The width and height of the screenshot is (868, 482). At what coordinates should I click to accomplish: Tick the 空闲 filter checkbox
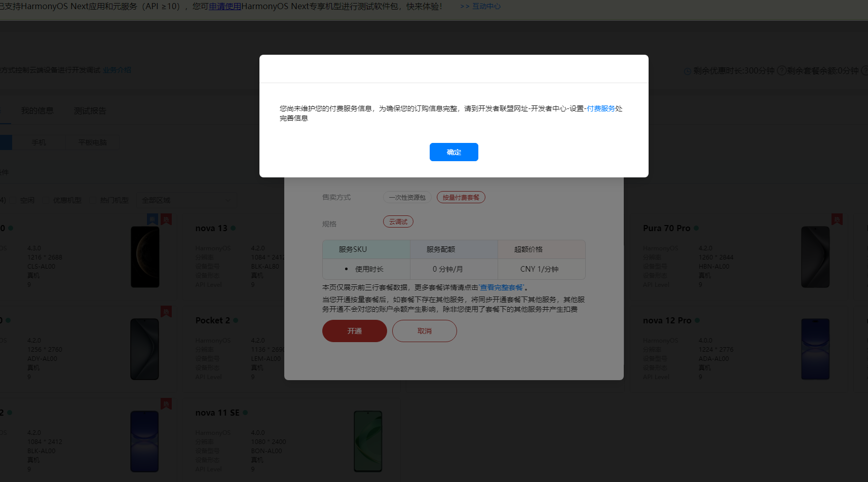[x=14, y=200]
